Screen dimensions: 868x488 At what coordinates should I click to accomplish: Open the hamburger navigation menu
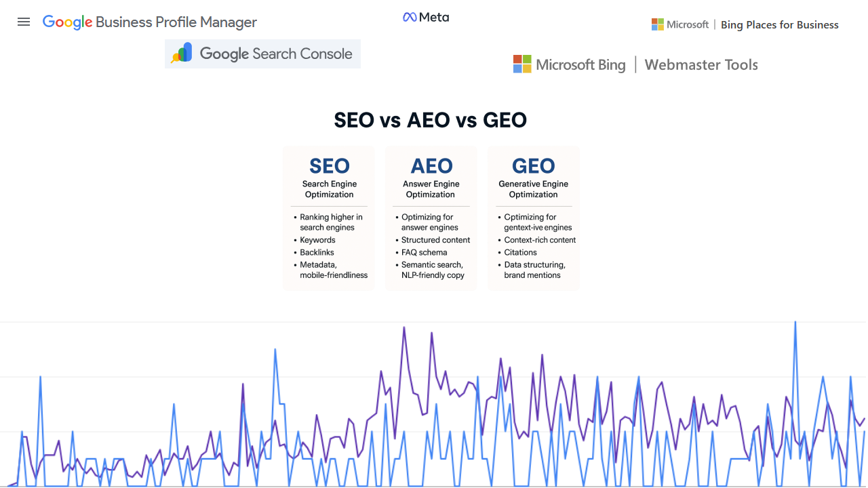pos(24,22)
